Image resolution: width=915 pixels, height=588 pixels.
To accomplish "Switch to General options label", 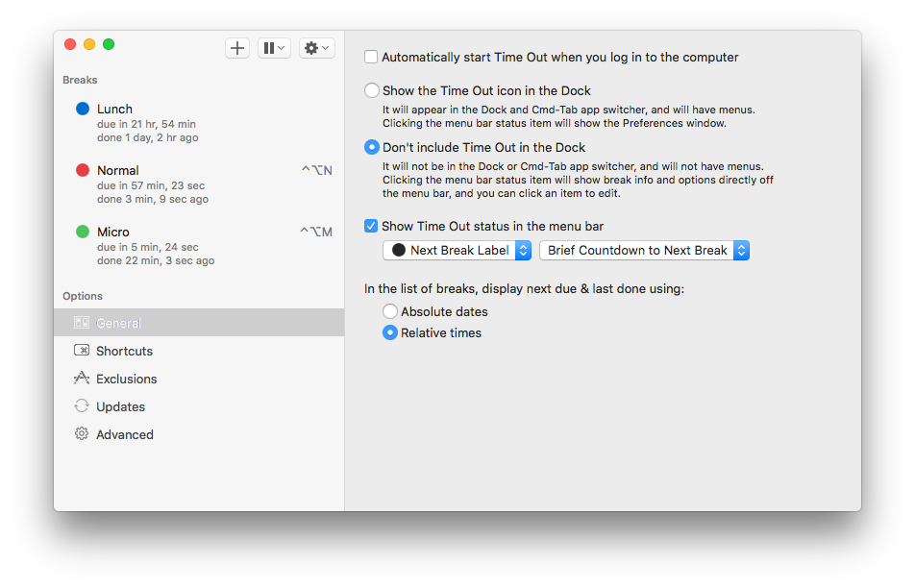I will (118, 323).
